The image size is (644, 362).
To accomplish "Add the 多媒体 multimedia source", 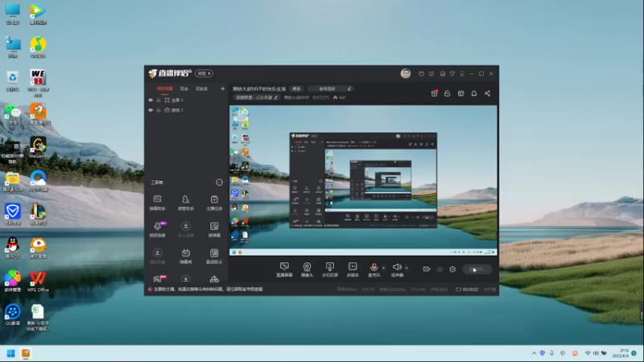I will point(353,269).
